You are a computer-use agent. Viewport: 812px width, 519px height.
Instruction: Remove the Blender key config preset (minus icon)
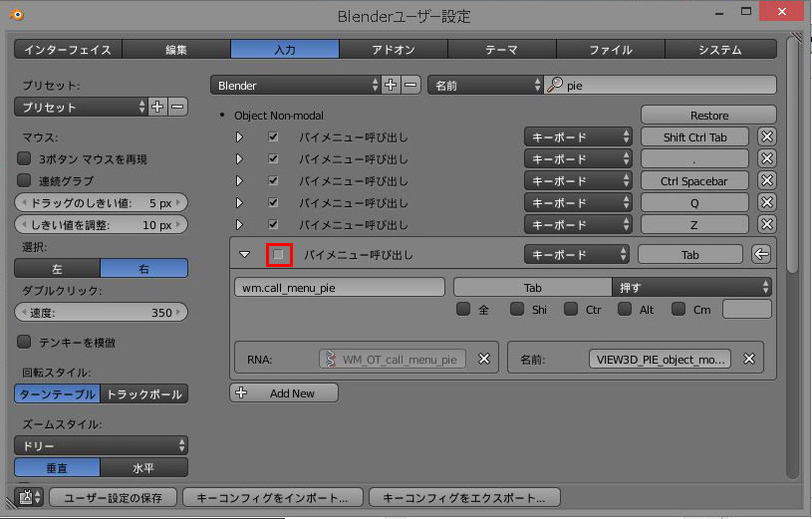point(410,85)
